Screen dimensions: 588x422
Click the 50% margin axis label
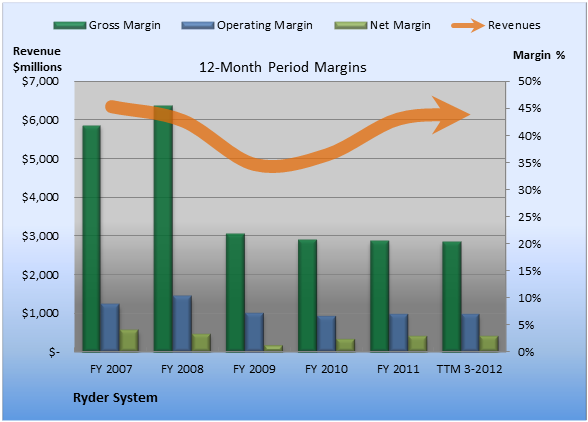530,81
